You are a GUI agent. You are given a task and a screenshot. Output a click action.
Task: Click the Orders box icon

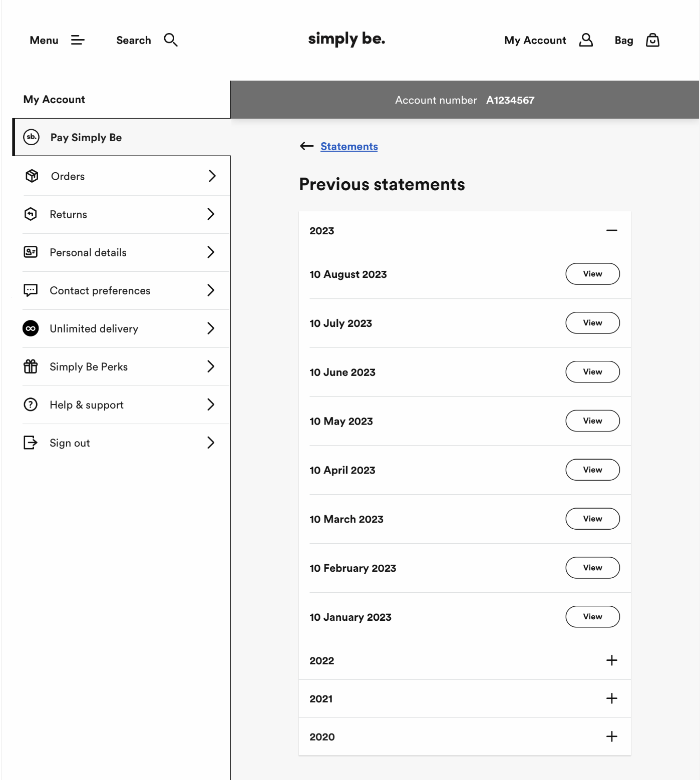[x=32, y=176]
